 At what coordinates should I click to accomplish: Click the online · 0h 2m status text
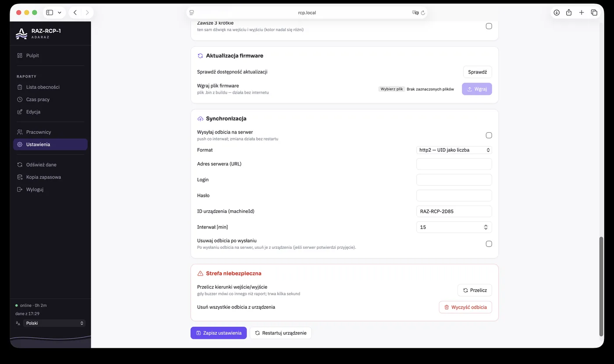click(33, 305)
